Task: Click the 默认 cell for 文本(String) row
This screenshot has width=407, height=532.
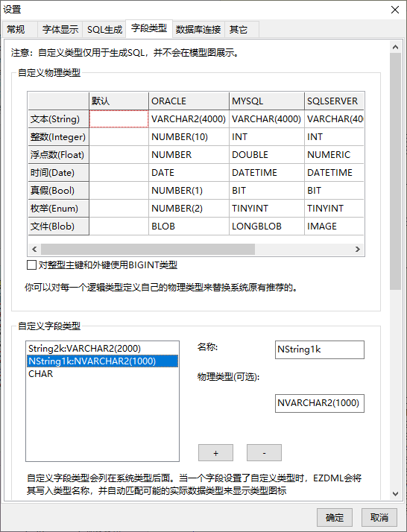Action: 119,118
